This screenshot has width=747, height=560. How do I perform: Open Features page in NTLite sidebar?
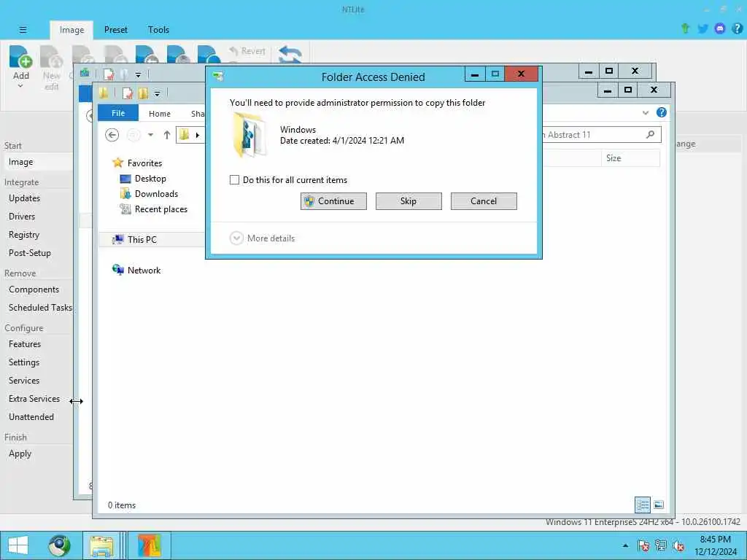tap(25, 344)
